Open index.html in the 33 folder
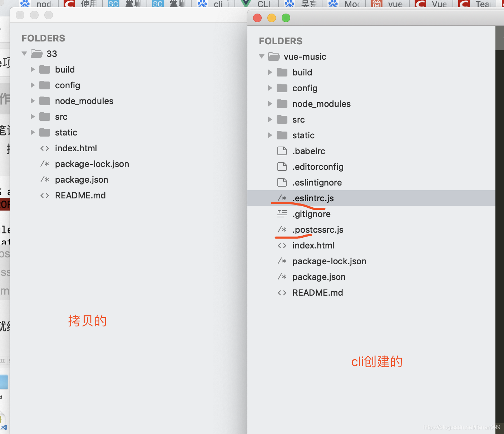This screenshot has width=504, height=434. pos(76,148)
